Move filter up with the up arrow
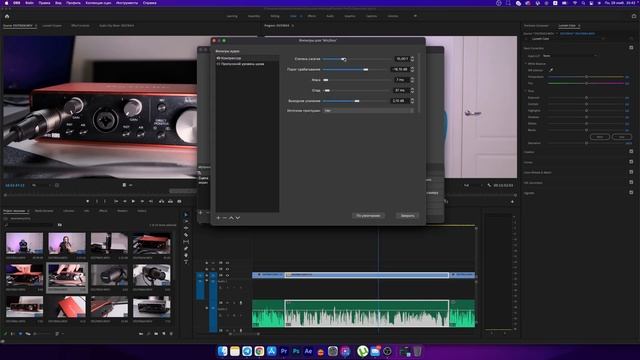The image size is (640, 360). click(231, 218)
